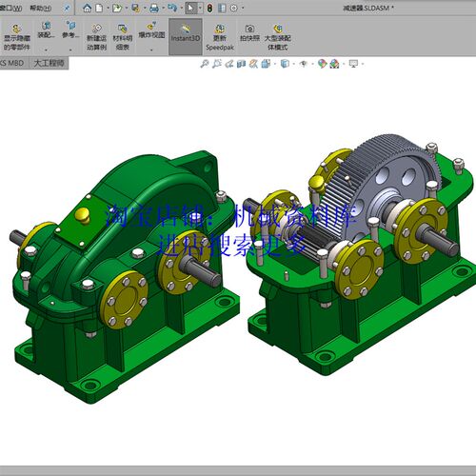Click the Zoom to Area icon

[217, 64]
